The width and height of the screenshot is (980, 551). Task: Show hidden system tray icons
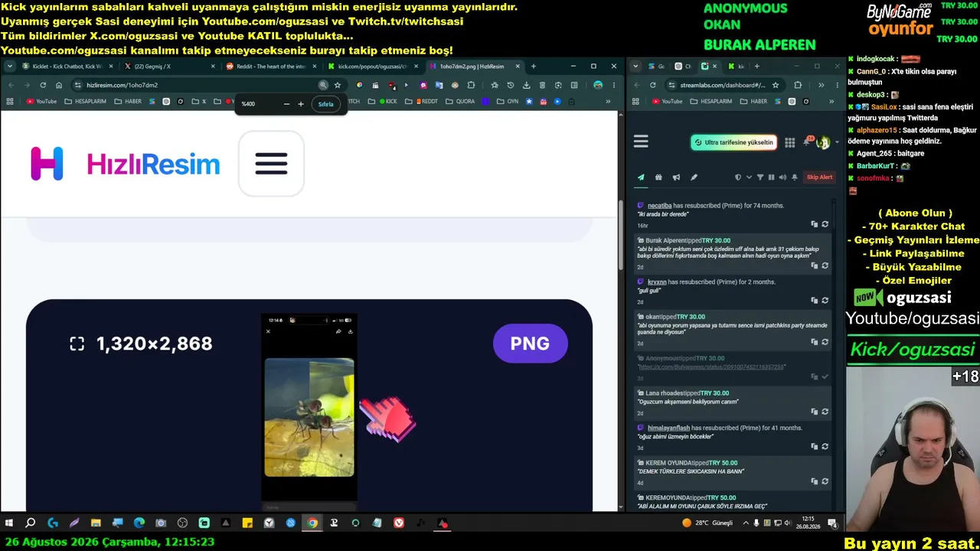click(746, 523)
